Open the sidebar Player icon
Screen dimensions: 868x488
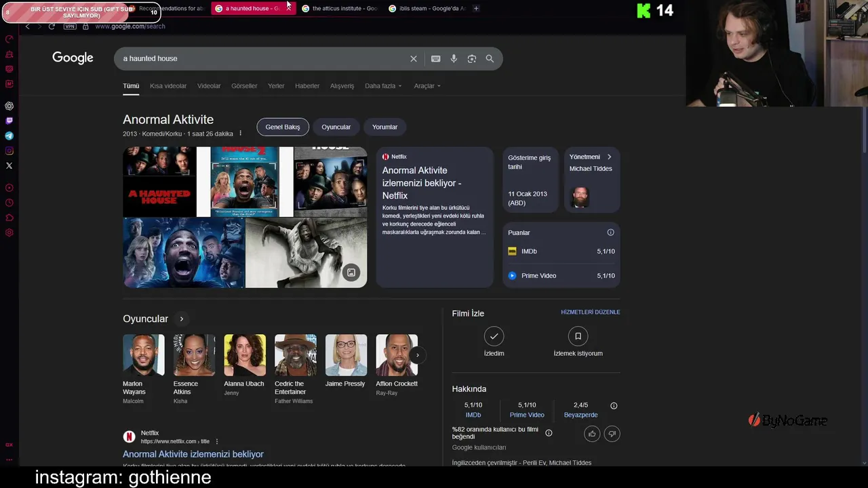click(x=9, y=188)
